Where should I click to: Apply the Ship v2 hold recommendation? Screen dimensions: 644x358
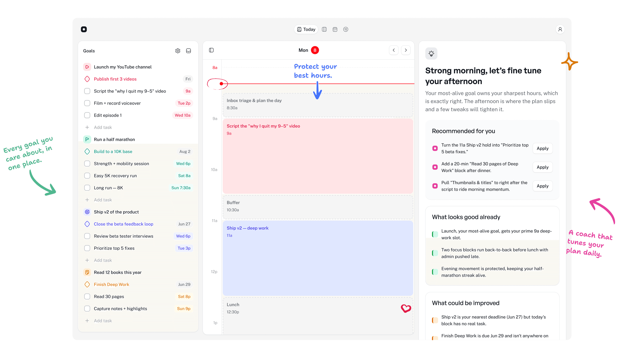coord(543,148)
